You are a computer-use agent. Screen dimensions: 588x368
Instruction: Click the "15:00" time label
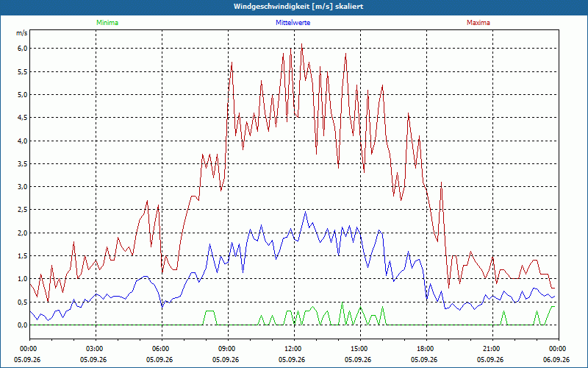[x=360, y=349]
